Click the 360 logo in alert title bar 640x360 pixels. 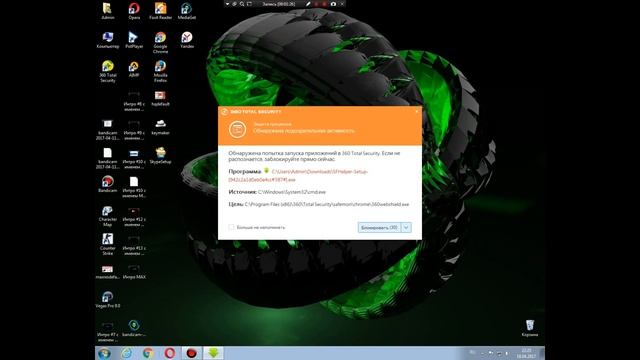[224, 111]
